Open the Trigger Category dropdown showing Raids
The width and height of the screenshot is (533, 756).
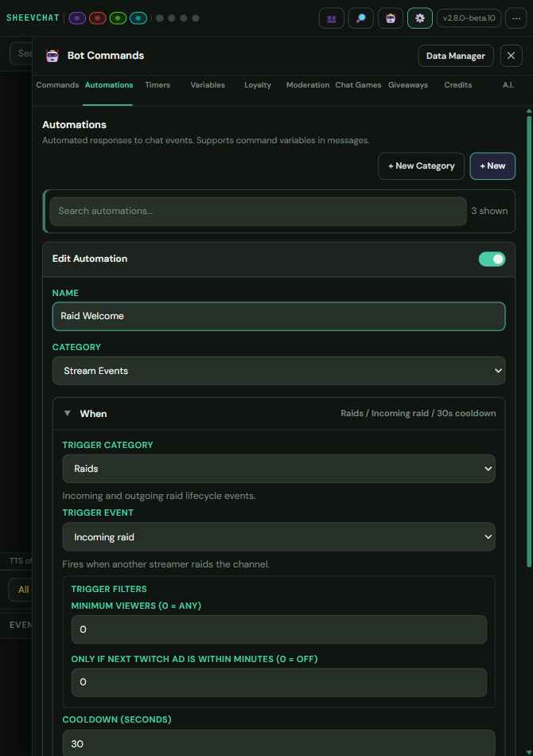tap(278, 469)
